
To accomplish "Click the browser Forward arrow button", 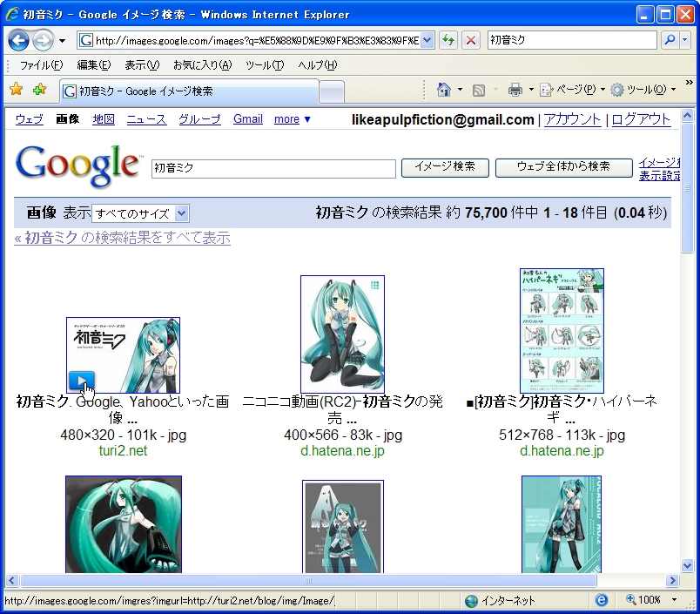I will pos(44,41).
